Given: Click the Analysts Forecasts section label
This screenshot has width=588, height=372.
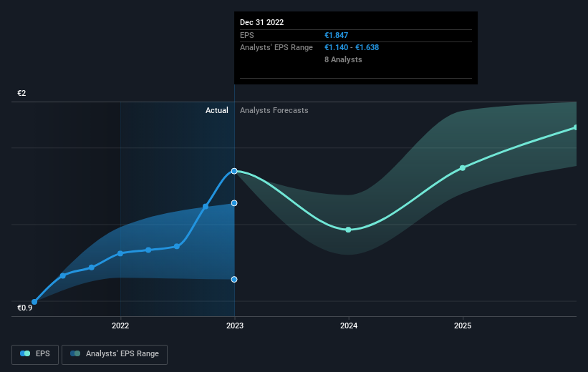Looking at the screenshot, I should [x=274, y=110].
